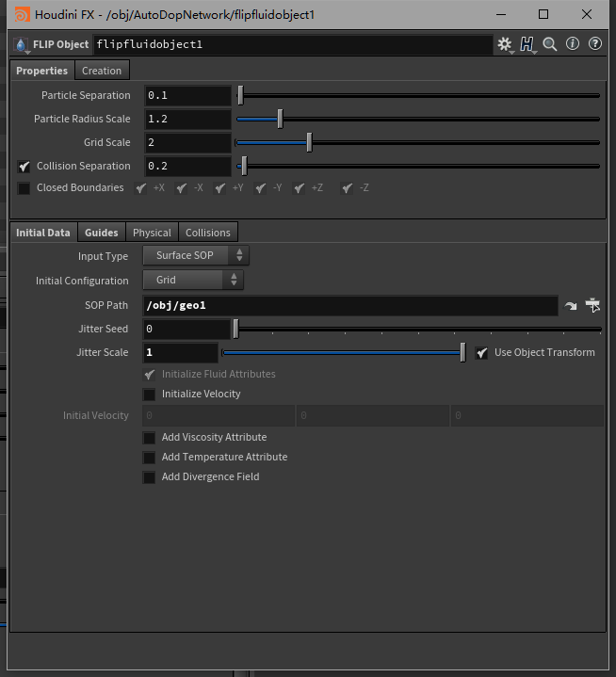Minimize the Houdini FX window
Viewport: 616px width, 677px height.
pyautogui.click(x=501, y=14)
